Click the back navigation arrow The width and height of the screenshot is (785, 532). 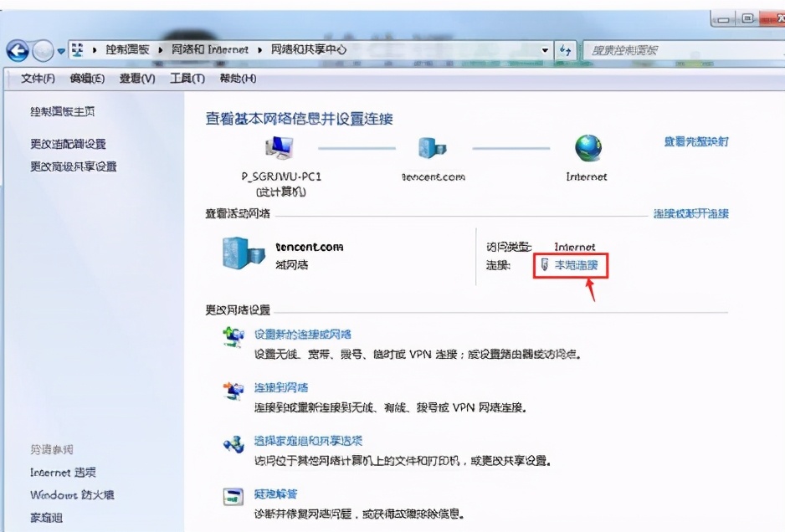[x=18, y=49]
